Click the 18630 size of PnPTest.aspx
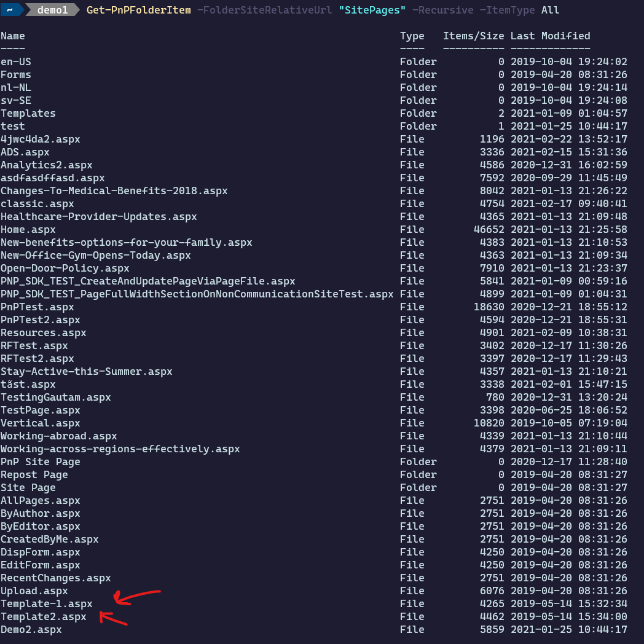This screenshot has width=644, height=644. (x=489, y=307)
